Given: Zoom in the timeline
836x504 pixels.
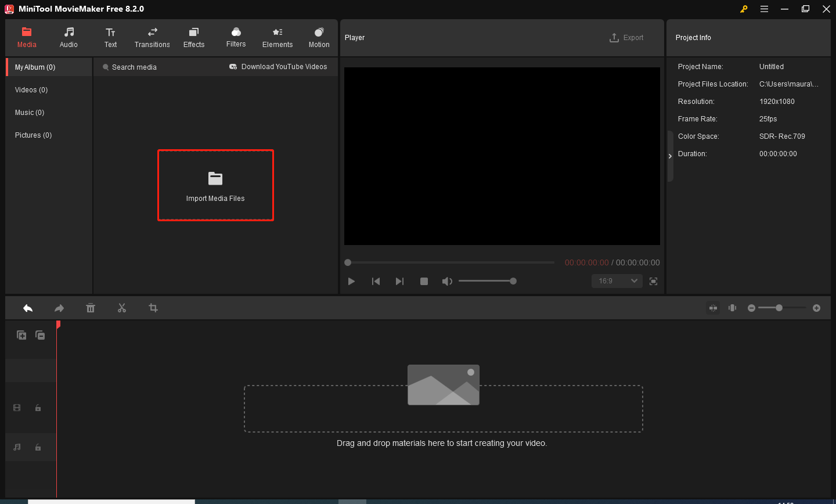Looking at the screenshot, I should (x=817, y=308).
